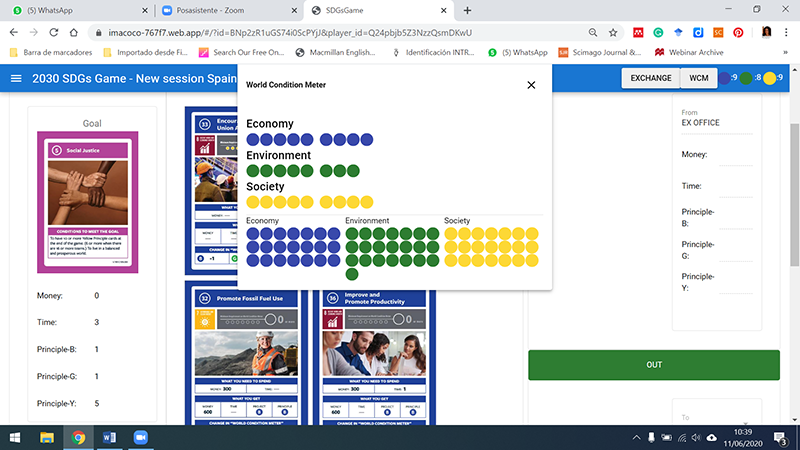Open the Search Our Free On... bookmark

coord(242,53)
